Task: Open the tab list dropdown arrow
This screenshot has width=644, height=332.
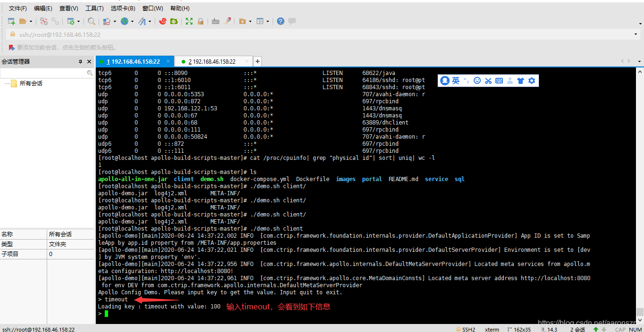Action: point(639,61)
